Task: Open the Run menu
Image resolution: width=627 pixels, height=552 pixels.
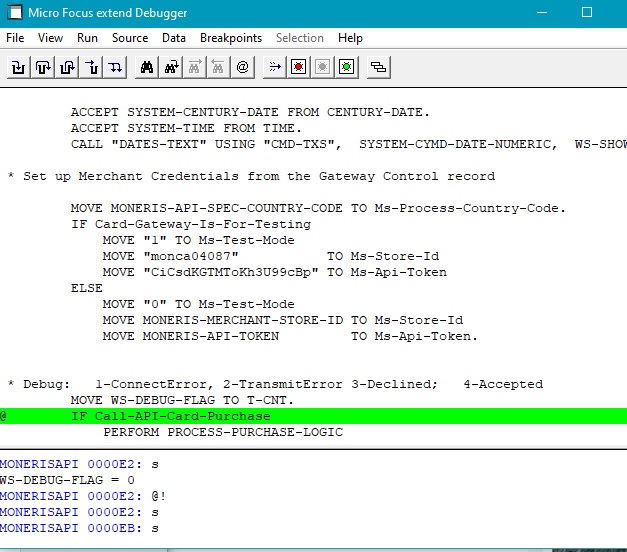Action: coord(87,38)
